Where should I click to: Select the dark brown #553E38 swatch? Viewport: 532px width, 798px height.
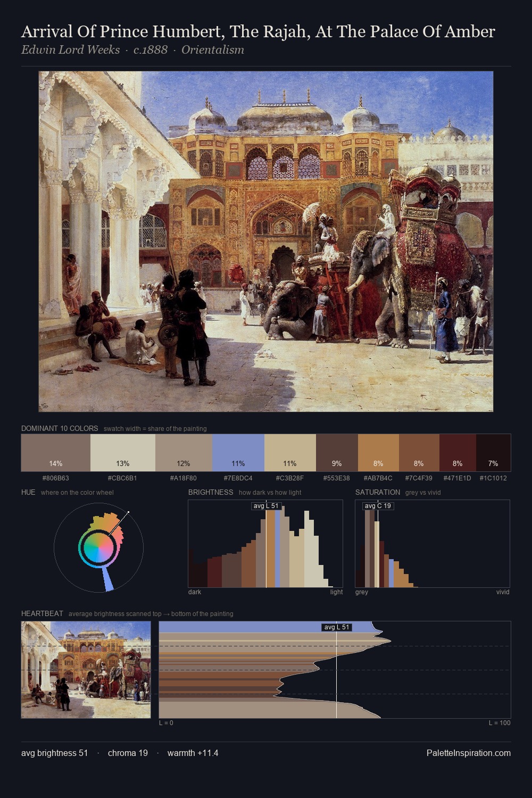(x=337, y=453)
